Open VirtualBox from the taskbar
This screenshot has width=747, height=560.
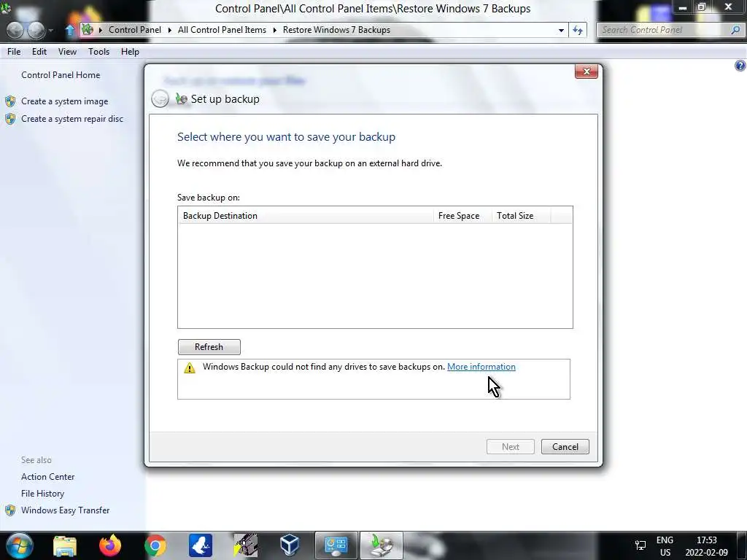(x=290, y=545)
